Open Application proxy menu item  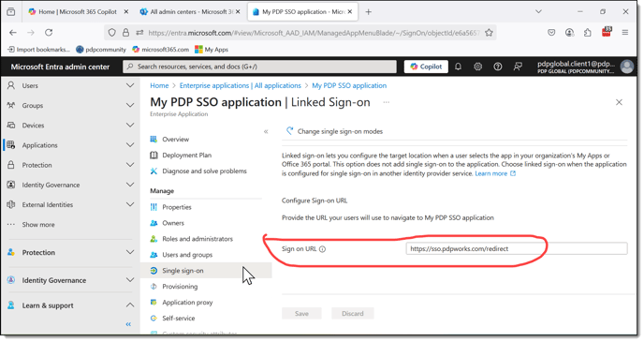pos(187,303)
